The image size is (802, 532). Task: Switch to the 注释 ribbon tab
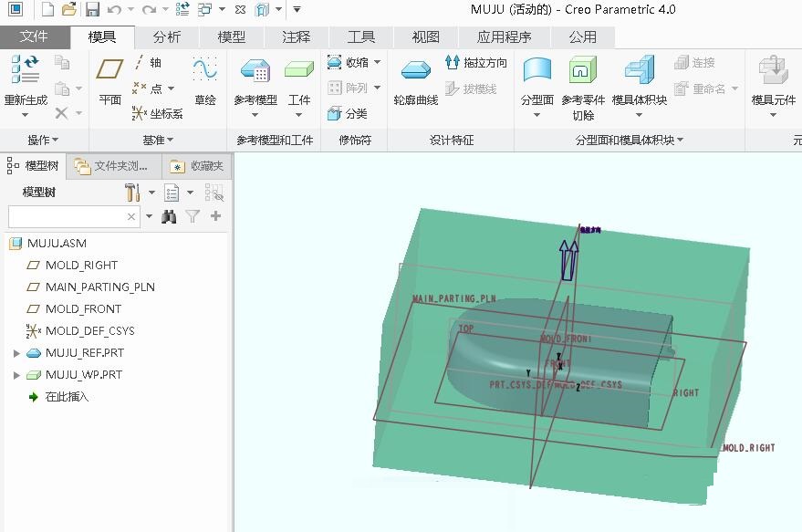click(x=297, y=37)
